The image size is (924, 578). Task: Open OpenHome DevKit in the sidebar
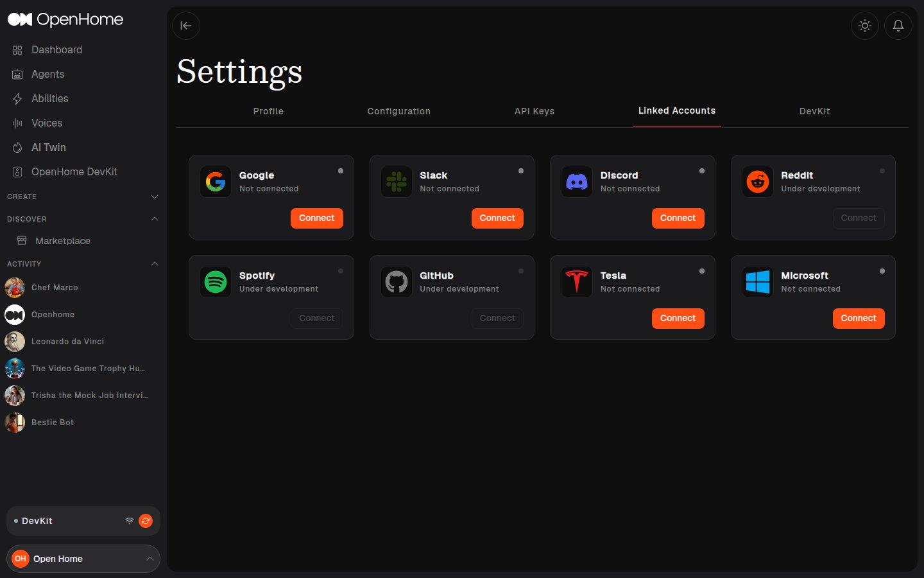tap(83, 171)
